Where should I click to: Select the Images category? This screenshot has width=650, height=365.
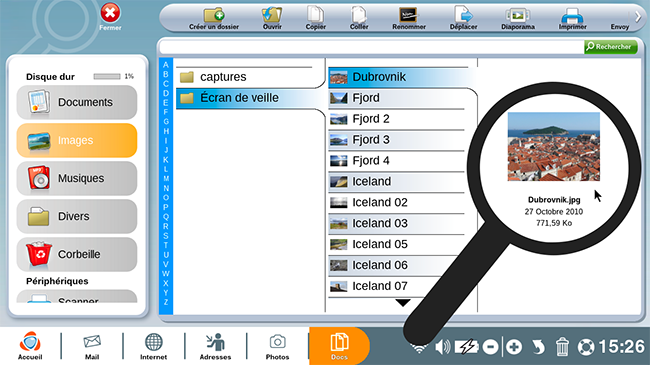pos(77,140)
